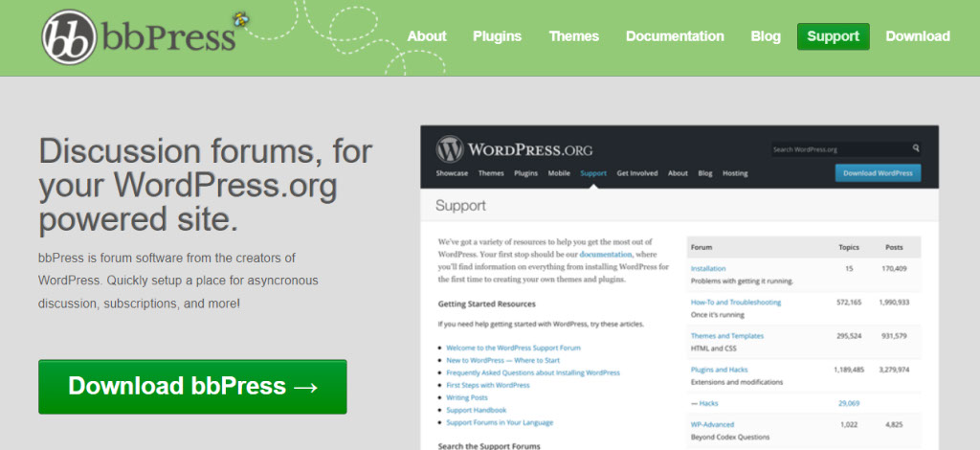Select Hosting in WordPress.org menu
Viewport: 980px width, 450px height.
pos(735,173)
